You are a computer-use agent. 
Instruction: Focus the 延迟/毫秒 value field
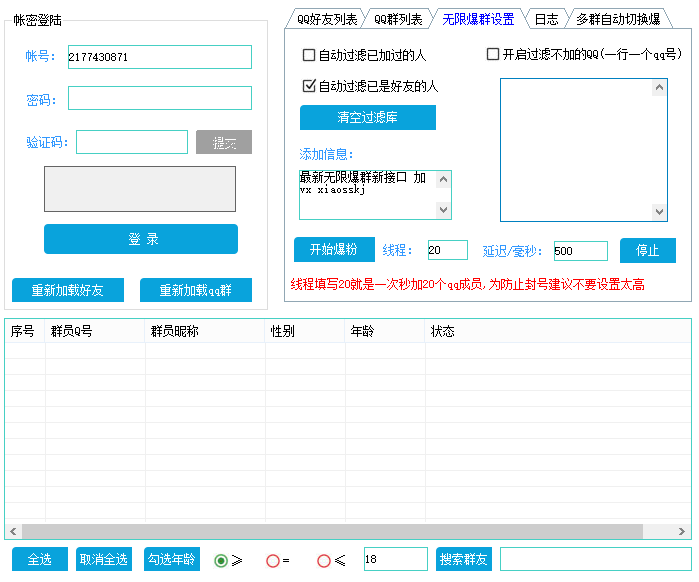(580, 251)
